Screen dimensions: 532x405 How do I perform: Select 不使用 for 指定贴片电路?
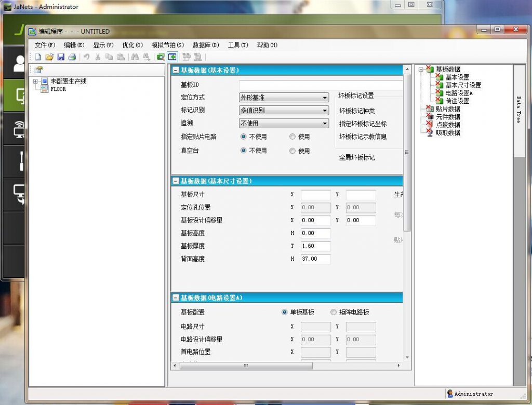243,137
